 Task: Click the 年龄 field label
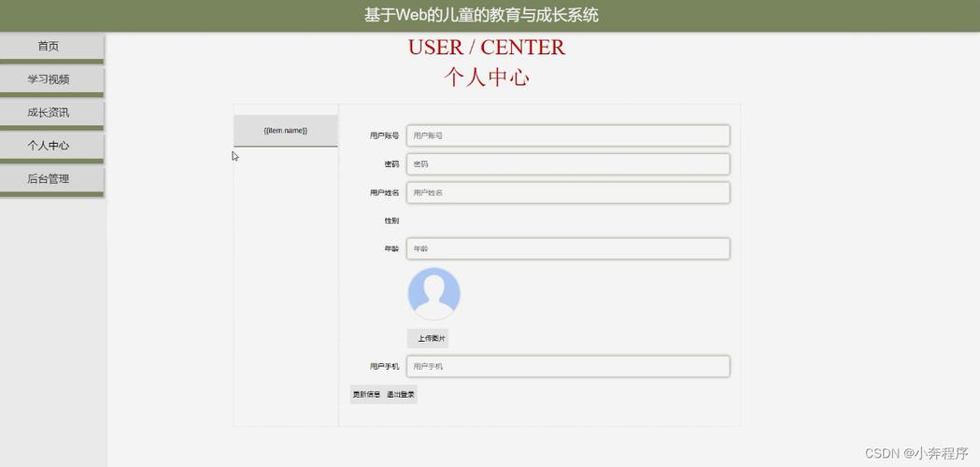tap(391, 248)
